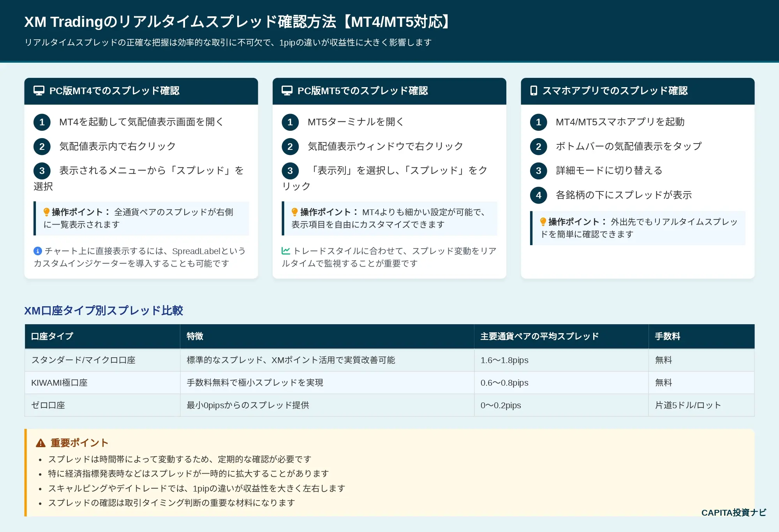This screenshot has width=779, height=532.
Task: Click the warning triangle next to 重要ポイント
Action: [x=41, y=443]
